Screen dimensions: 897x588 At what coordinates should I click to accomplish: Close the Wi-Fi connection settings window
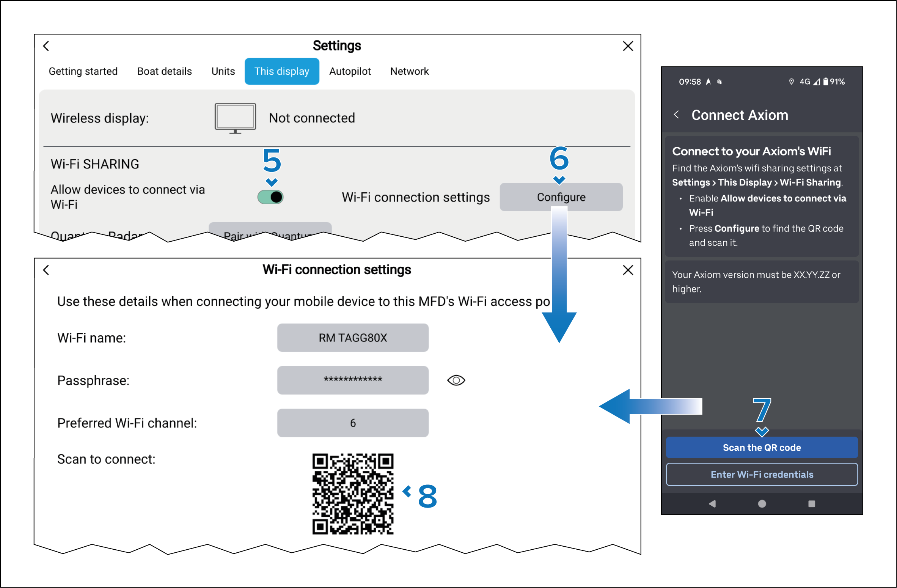[628, 270]
